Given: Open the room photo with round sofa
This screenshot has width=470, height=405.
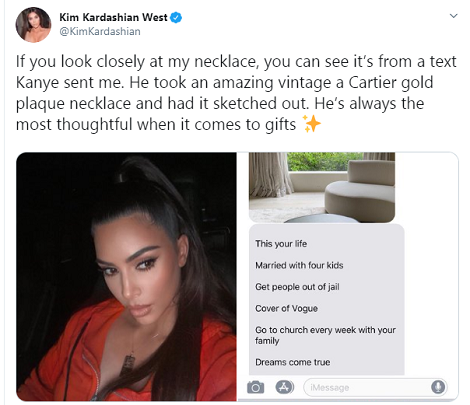Looking at the screenshot, I should point(322,187).
